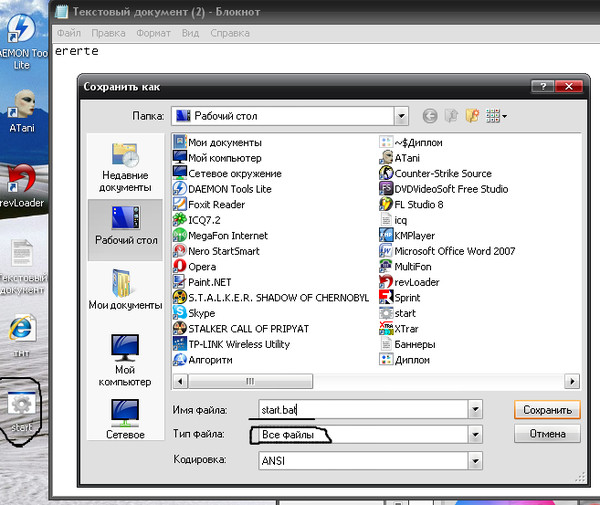Expand the Папка location dropdown
The height and width of the screenshot is (505, 600).
pos(400,116)
